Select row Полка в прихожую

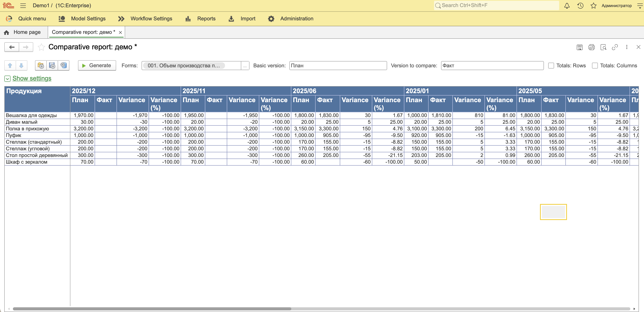pos(38,129)
